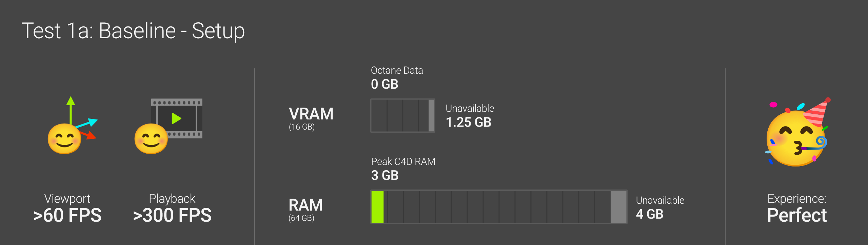Click the smiley face with viewport axis arrows
The height and width of the screenshot is (245, 868).
64,139
